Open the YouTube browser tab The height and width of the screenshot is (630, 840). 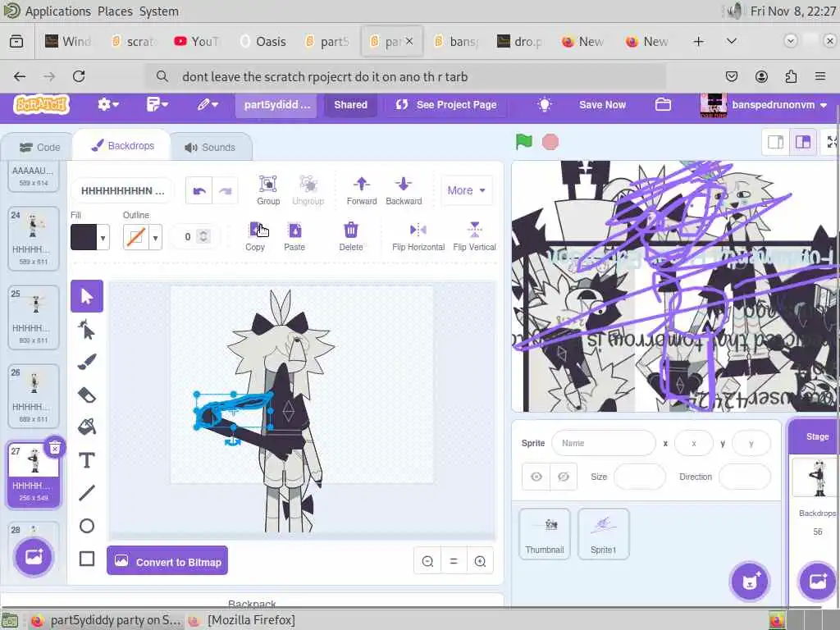click(199, 41)
